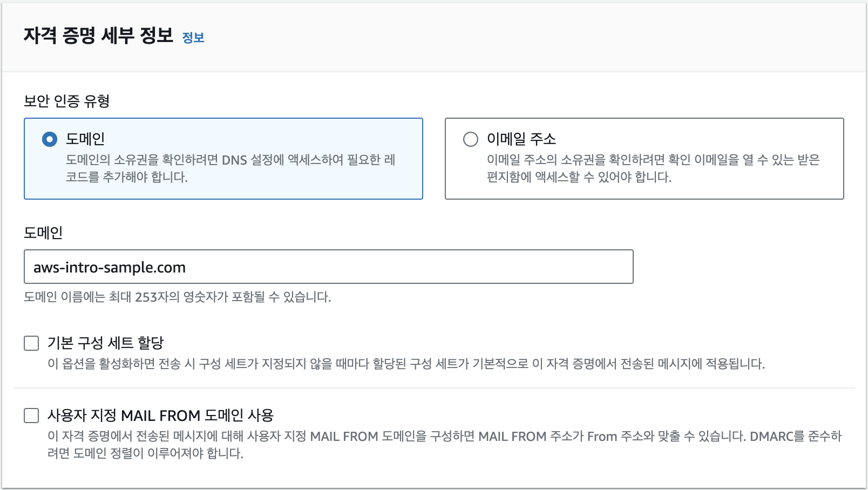Select the 이메일 주소 radio button
The height and width of the screenshot is (490, 868).
471,139
